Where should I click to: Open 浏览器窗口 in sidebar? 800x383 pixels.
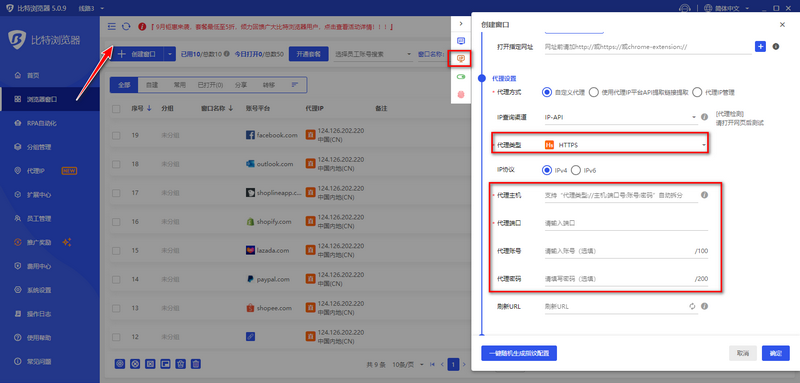49,99
